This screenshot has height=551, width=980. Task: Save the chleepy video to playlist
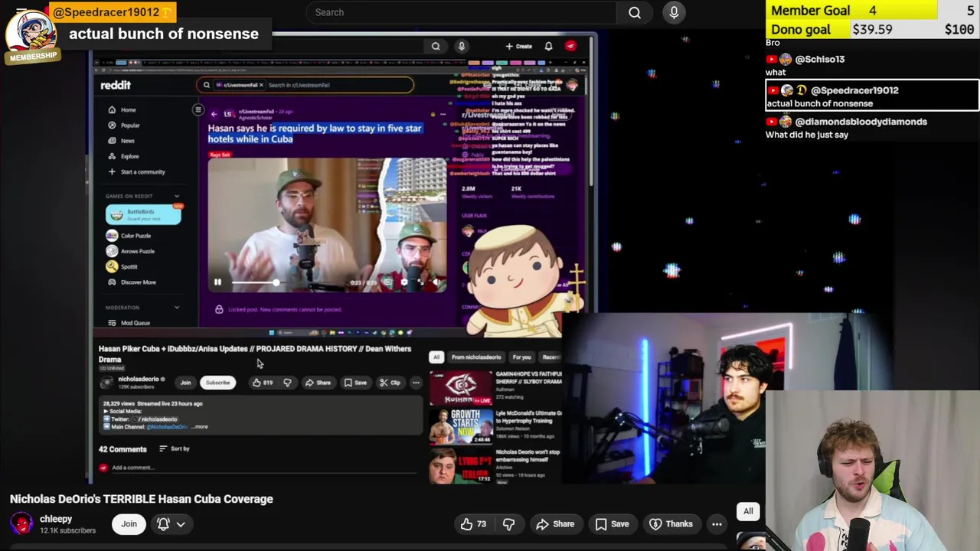pyautogui.click(x=612, y=524)
